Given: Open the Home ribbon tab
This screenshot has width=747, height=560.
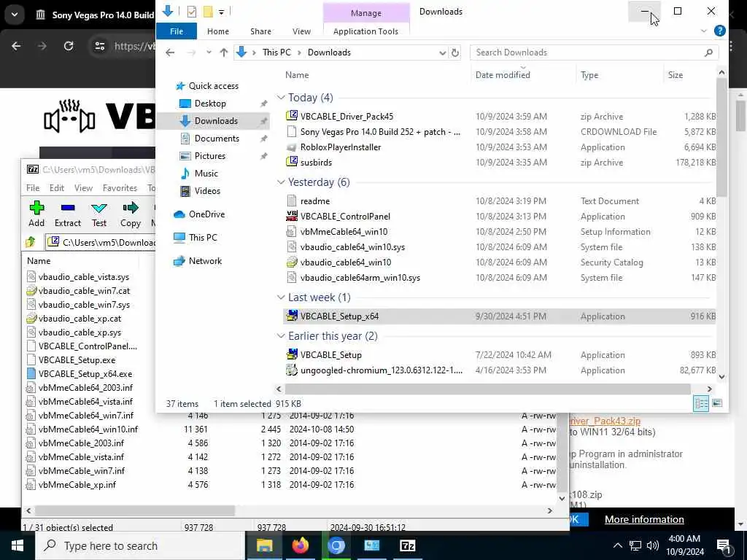Looking at the screenshot, I should pos(217,31).
